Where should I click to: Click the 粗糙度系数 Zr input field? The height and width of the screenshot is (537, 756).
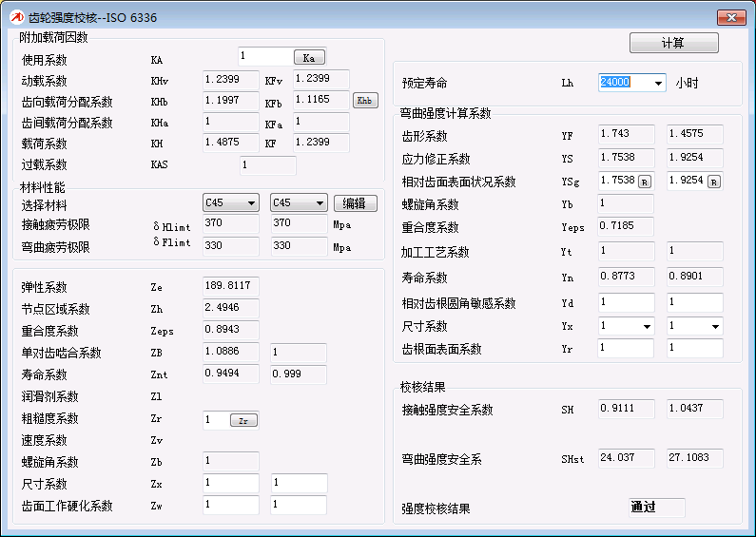pos(217,420)
